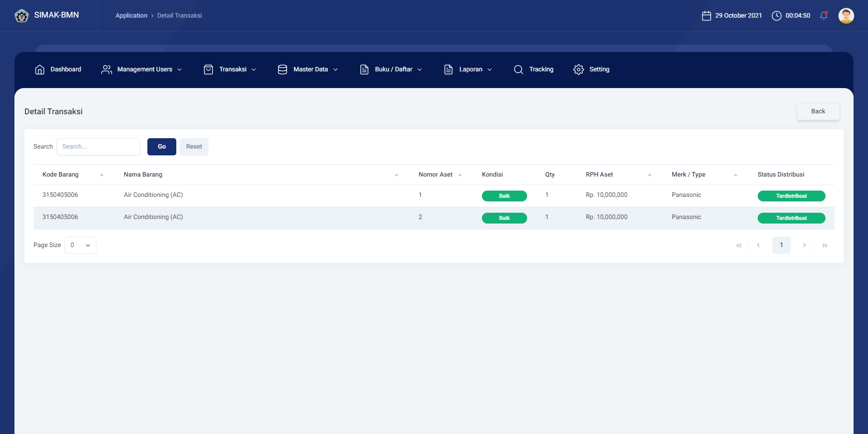Go to the last page of results
This screenshot has height=434, width=868.
click(x=825, y=245)
